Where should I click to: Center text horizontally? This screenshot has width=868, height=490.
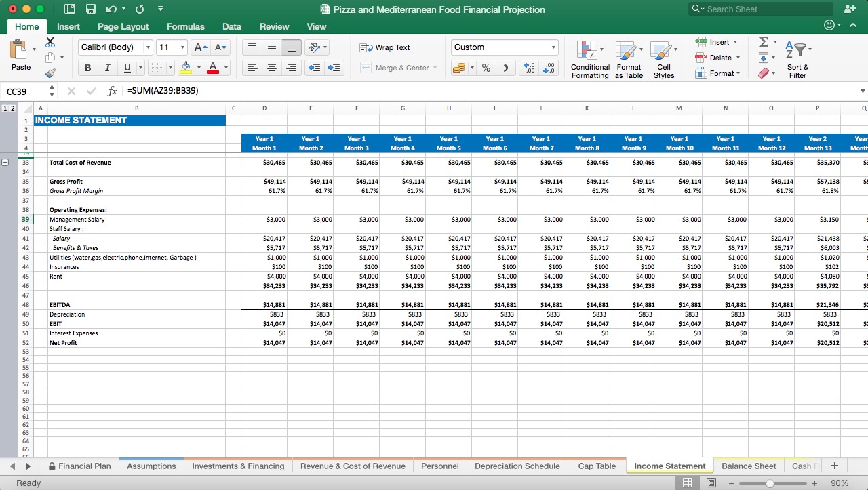pos(271,68)
